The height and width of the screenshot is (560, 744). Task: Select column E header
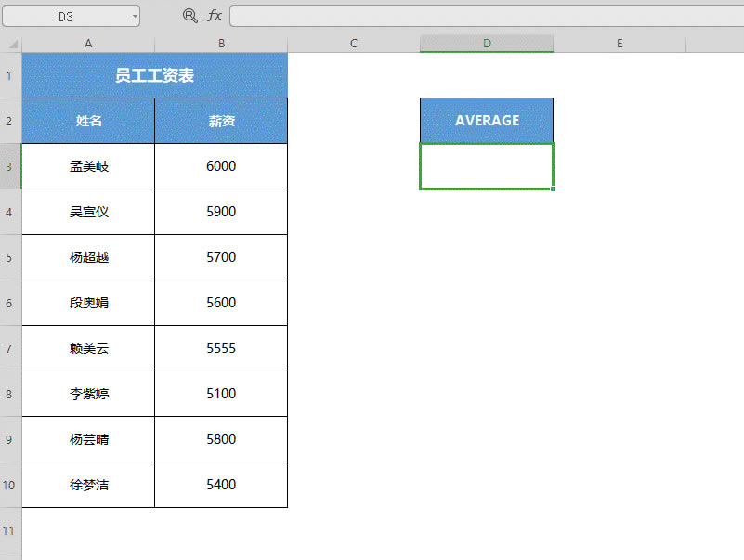(620, 44)
